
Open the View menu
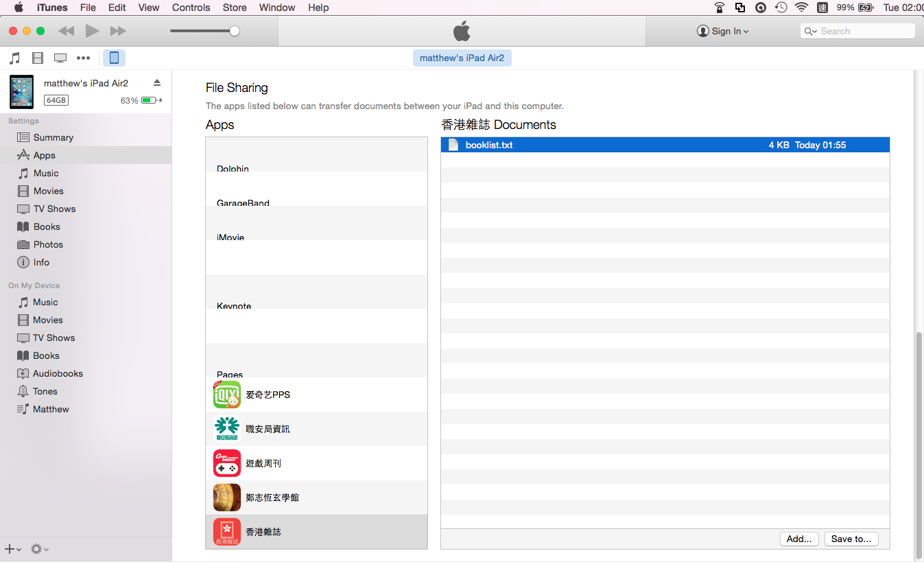tap(149, 8)
